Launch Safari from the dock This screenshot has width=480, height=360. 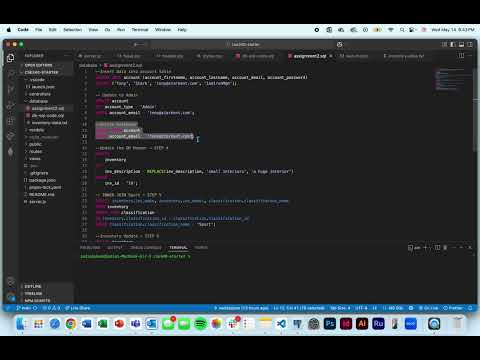click(55, 323)
